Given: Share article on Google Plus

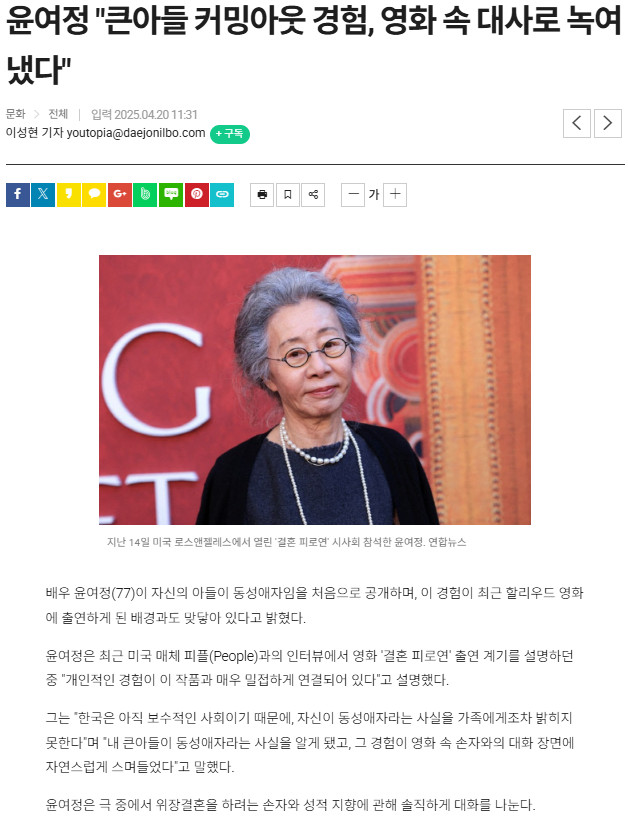Looking at the screenshot, I should tap(120, 195).
